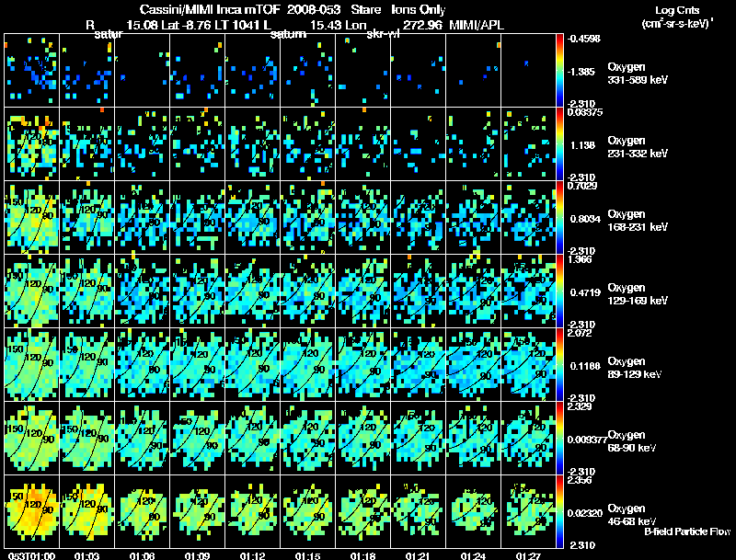Image resolution: width=736 pixels, height=560 pixels.
Task: Click the 'Log Cnts' colorbar heading
Action: pos(677,10)
